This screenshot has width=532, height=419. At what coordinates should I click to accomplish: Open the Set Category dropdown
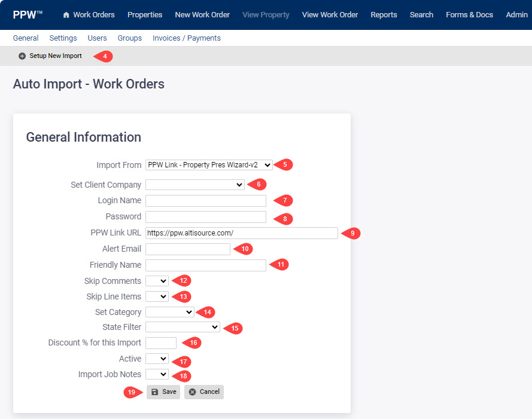[x=169, y=311]
